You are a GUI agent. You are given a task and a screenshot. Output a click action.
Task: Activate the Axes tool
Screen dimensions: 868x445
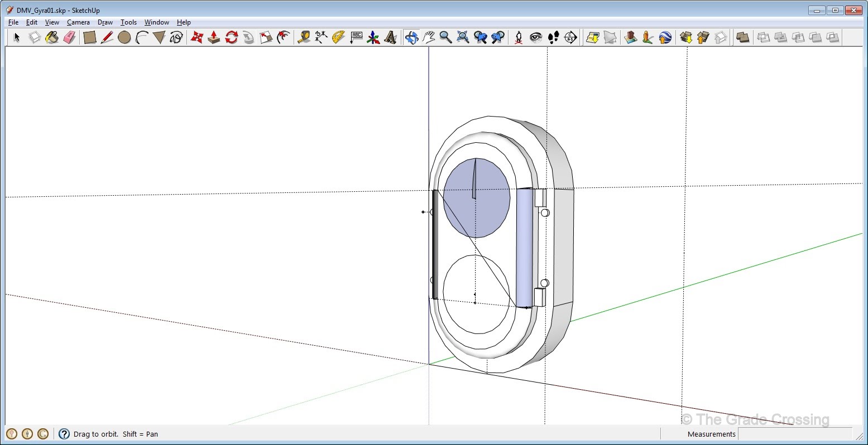pos(373,37)
